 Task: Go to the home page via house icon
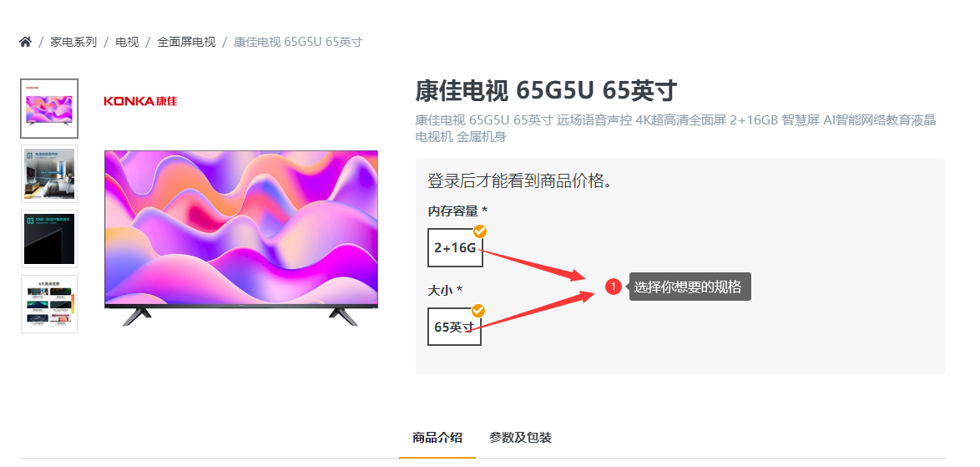25,42
